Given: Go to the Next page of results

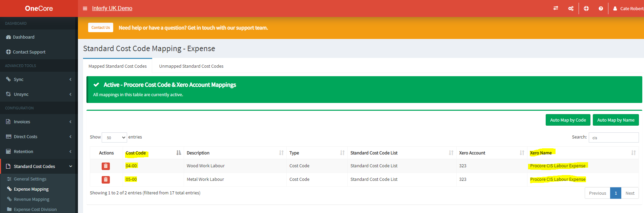Looking at the screenshot, I should (x=630, y=193).
